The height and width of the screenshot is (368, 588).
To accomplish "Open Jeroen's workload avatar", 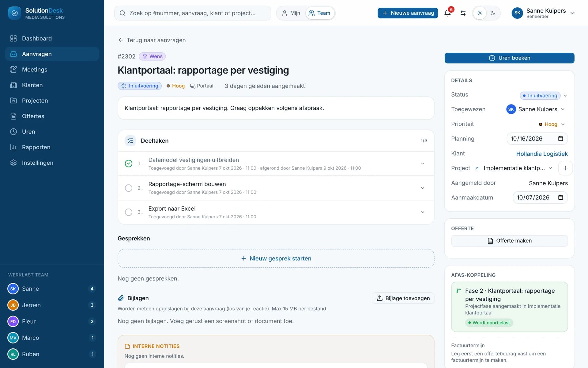I will tap(13, 305).
